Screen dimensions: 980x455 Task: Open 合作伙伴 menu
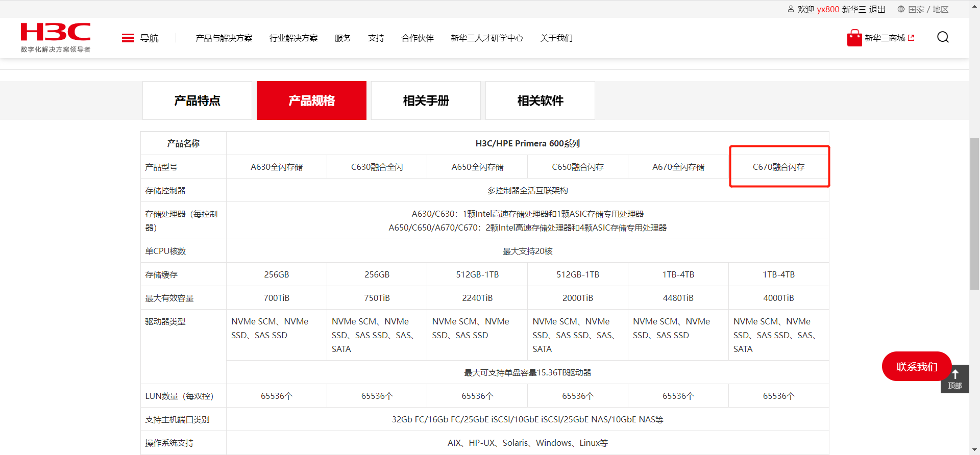tap(418, 38)
